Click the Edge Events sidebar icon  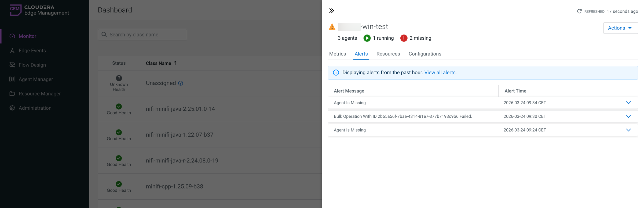(12, 50)
